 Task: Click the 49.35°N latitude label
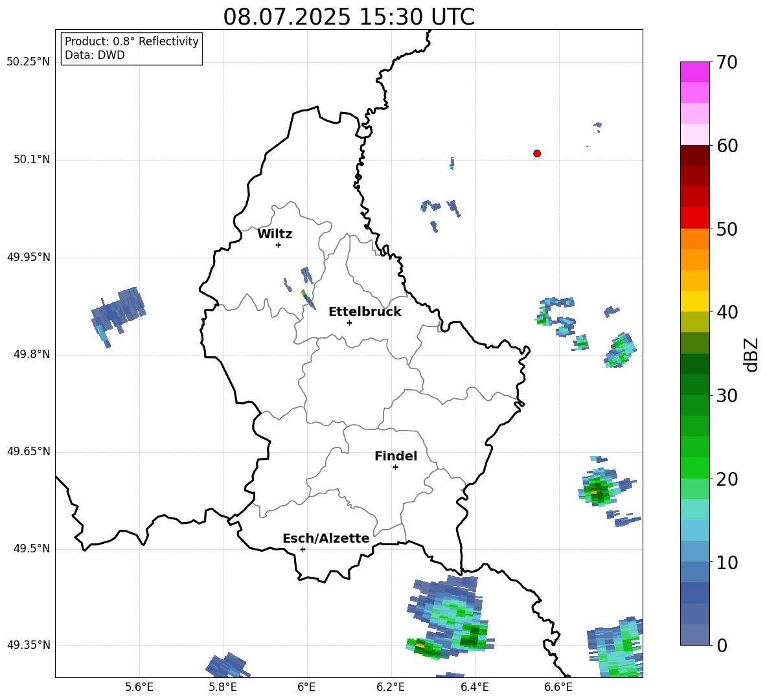pyautogui.click(x=29, y=645)
